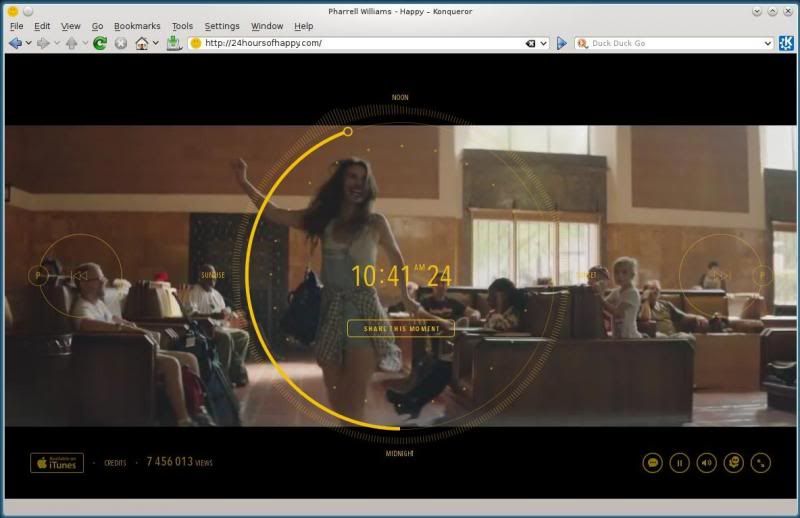Viewport: 800px width, 518px height.
Task: Go back with the blue Back arrow
Action: pyautogui.click(x=15, y=43)
